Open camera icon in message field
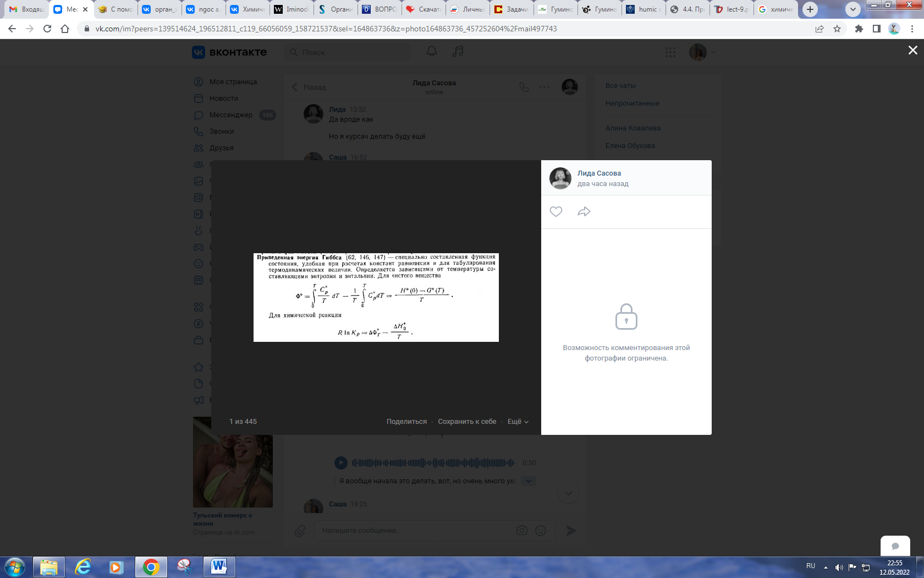 pos(522,530)
